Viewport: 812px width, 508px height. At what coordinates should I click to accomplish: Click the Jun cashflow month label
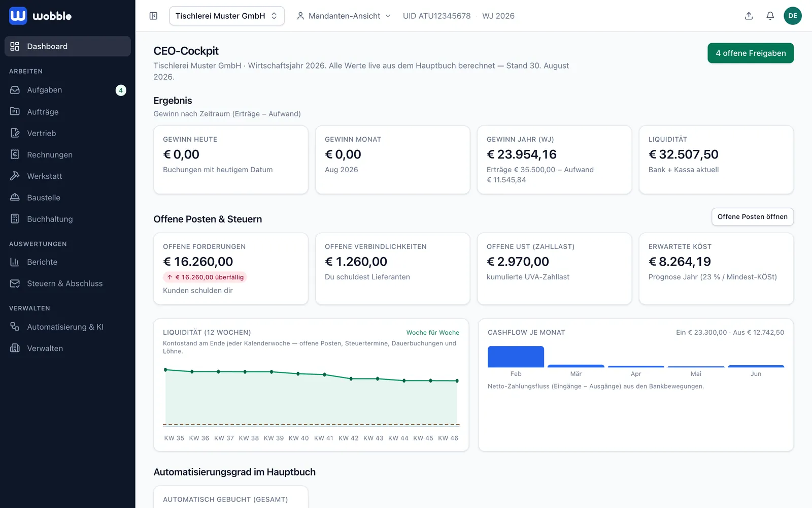[756, 374]
